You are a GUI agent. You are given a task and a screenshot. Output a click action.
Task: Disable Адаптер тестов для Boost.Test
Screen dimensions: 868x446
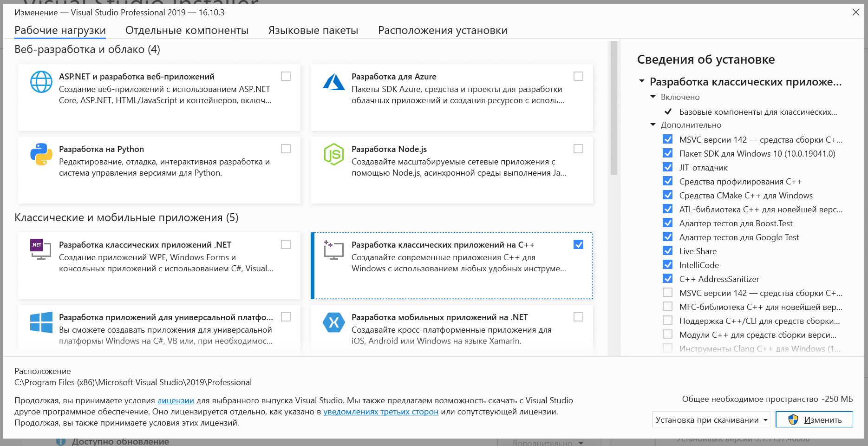(668, 223)
